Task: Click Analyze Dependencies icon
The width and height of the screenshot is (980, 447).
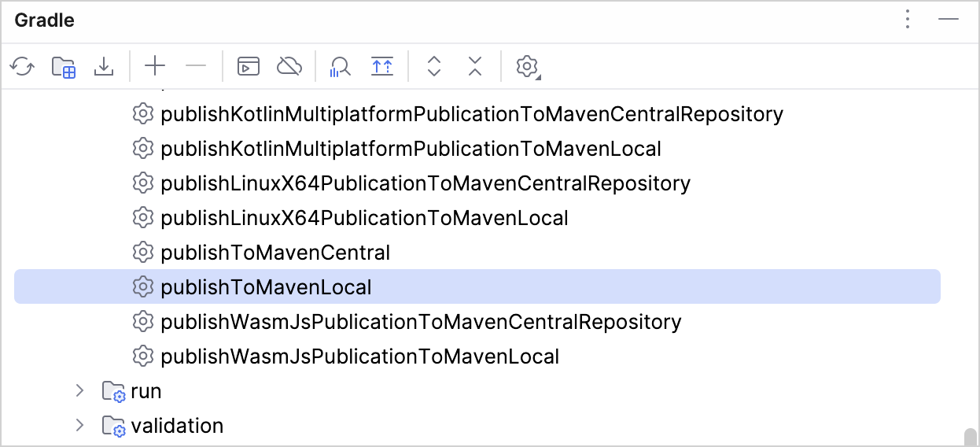Action: (x=340, y=66)
